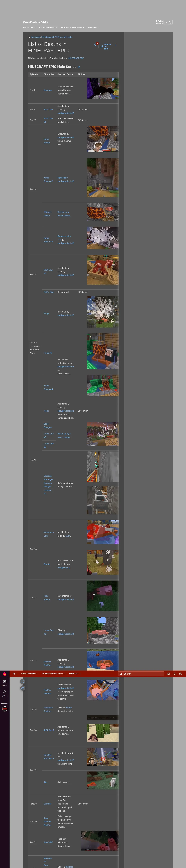This screenshot has height=868, width=186.
Task: Open Sven link in Mushroom Cow row
Action: (68, 536)
